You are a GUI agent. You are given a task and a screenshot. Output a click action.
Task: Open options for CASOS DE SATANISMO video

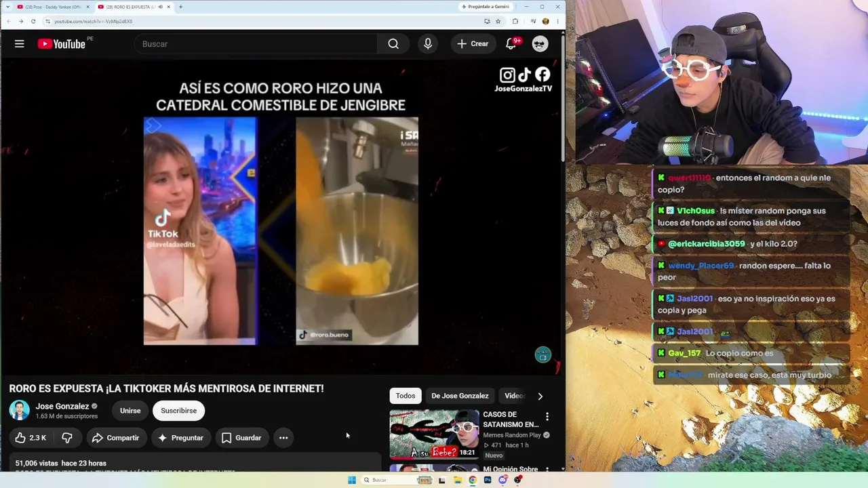[547, 416]
